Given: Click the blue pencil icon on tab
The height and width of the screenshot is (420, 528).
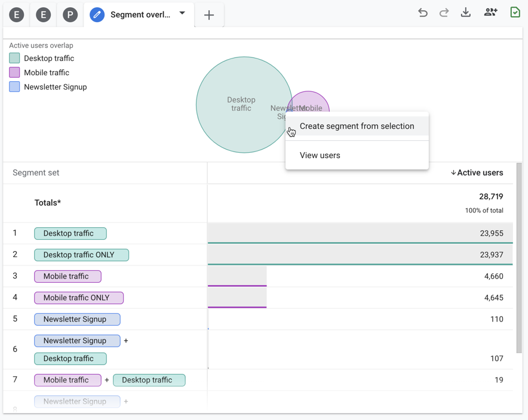Looking at the screenshot, I should pos(97,15).
